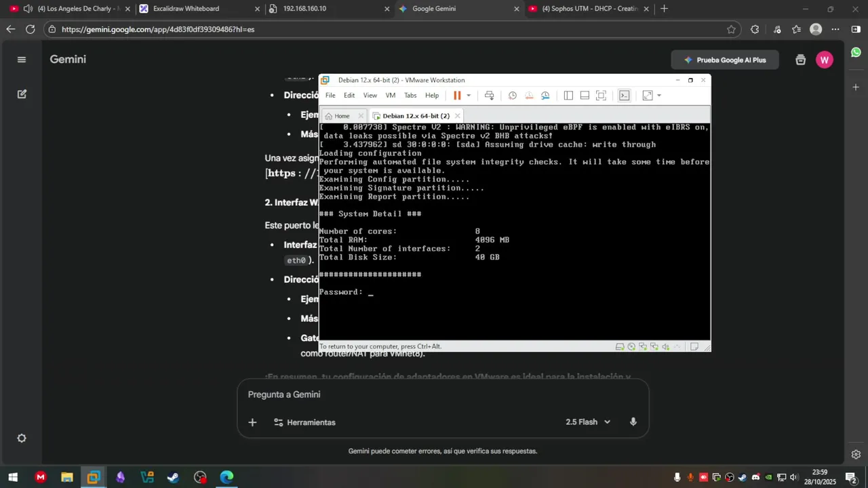This screenshot has width=868, height=488.
Task: Open the VMware Tabs menu
Action: (x=410, y=96)
